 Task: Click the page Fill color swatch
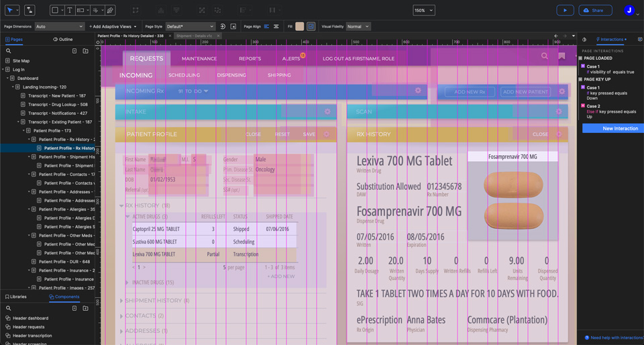coord(300,27)
